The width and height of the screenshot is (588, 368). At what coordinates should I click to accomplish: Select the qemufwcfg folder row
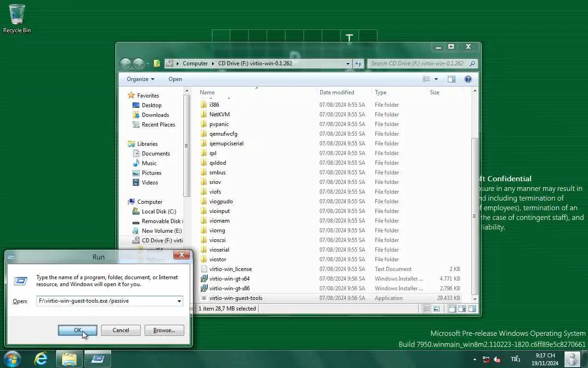[330, 134]
